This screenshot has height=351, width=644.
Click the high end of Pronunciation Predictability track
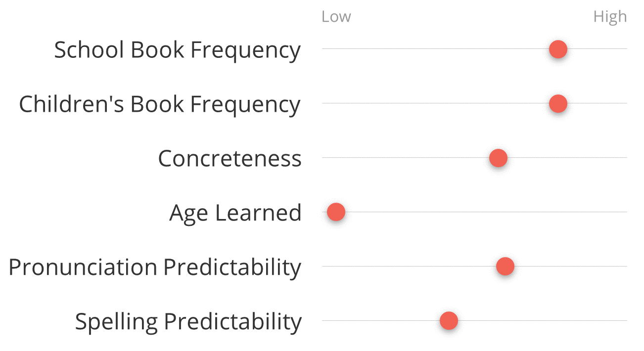tap(623, 266)
